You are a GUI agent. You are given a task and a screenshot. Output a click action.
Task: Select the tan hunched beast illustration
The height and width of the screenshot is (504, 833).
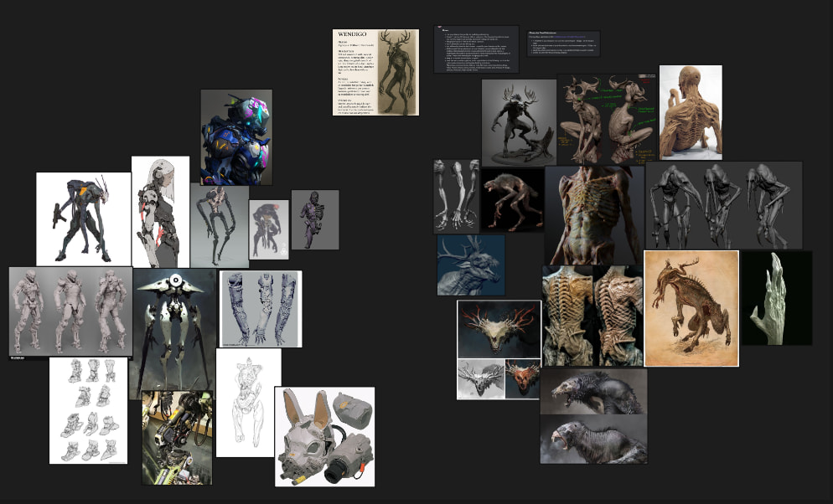click(691, 308)
